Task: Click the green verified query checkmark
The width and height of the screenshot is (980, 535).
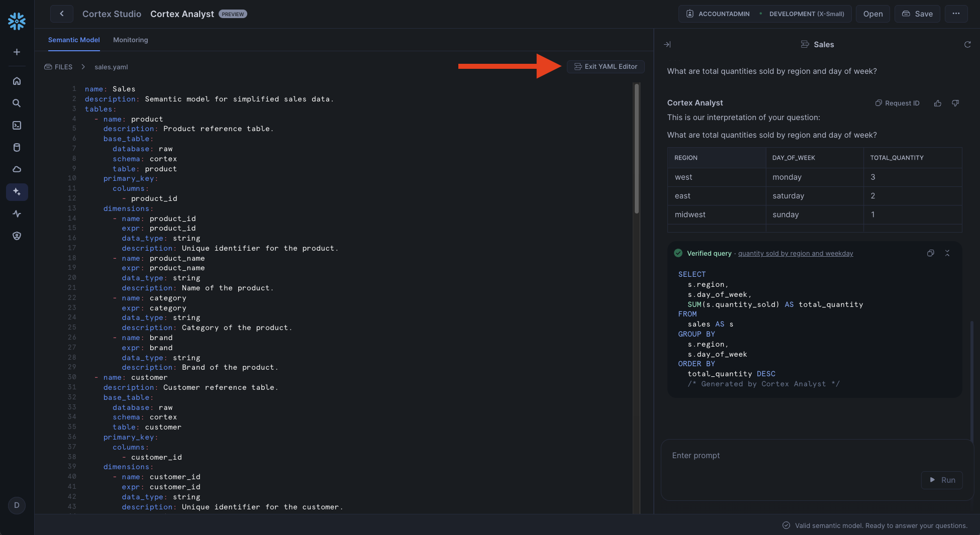Action: (x=678, y=253)
